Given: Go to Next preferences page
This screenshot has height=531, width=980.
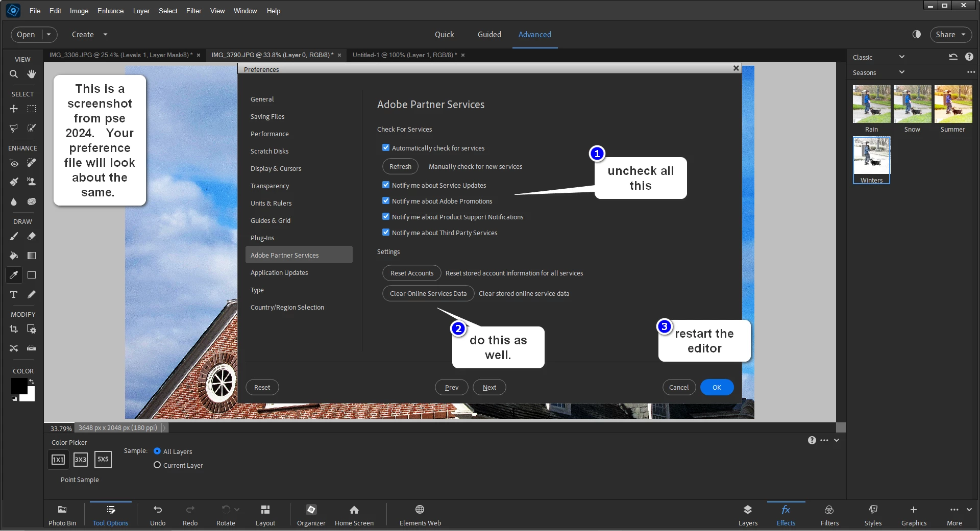Looking at the screenshot, I should pos(489,387).
